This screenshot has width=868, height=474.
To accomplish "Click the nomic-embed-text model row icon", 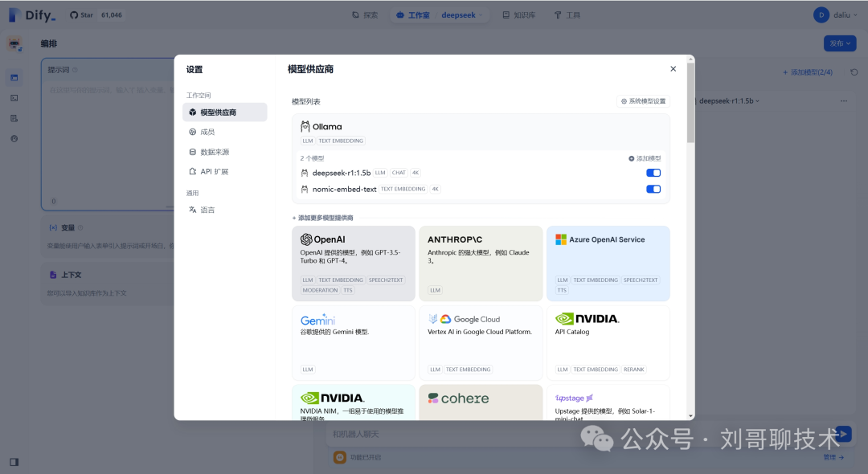I will 305,189.
